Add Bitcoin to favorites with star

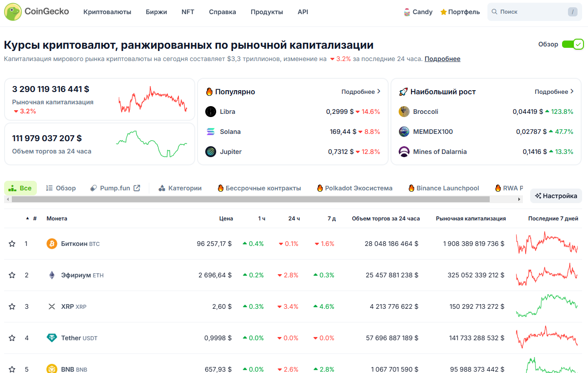[x=12, y=244]
